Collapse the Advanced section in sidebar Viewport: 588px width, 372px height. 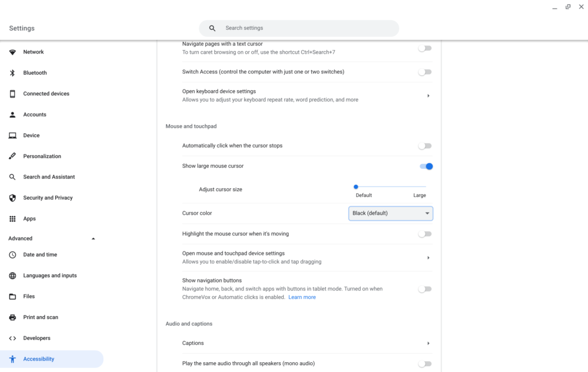[x=93, y=239]
